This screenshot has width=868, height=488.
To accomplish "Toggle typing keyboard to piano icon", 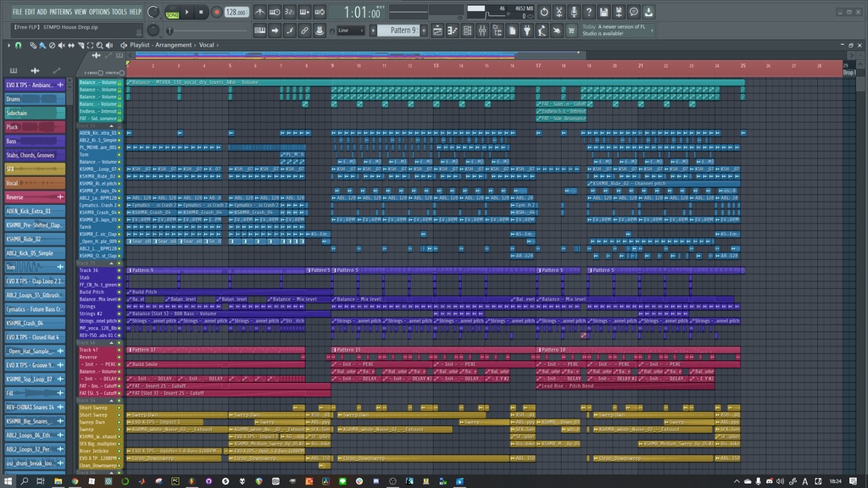I will point(259,31).
